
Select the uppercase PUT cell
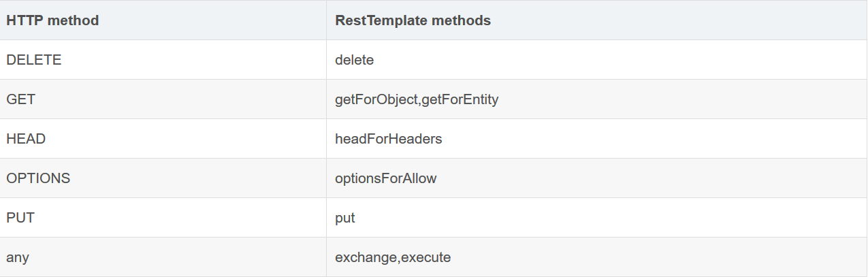point(163,218)
